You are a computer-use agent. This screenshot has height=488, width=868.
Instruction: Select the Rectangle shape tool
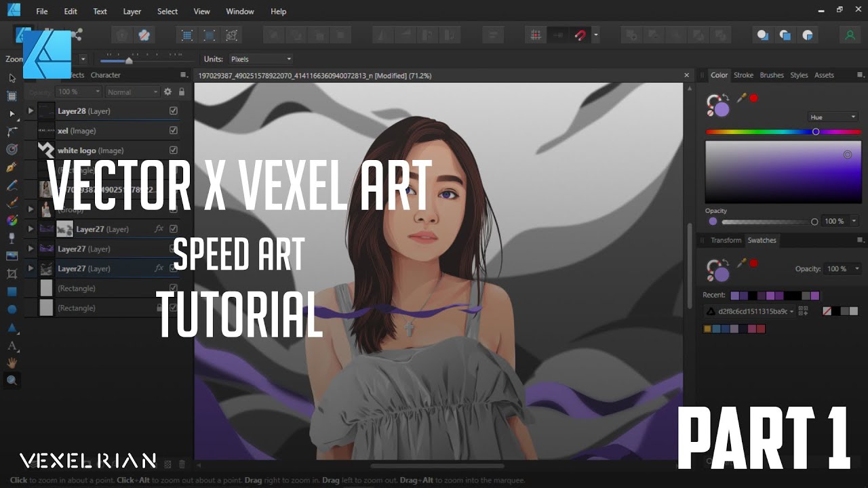(x=12, y=291)
